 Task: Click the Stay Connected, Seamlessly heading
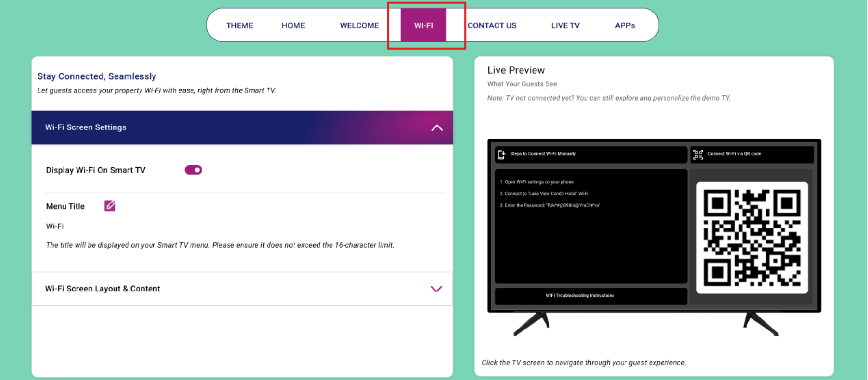pos(97,76)
